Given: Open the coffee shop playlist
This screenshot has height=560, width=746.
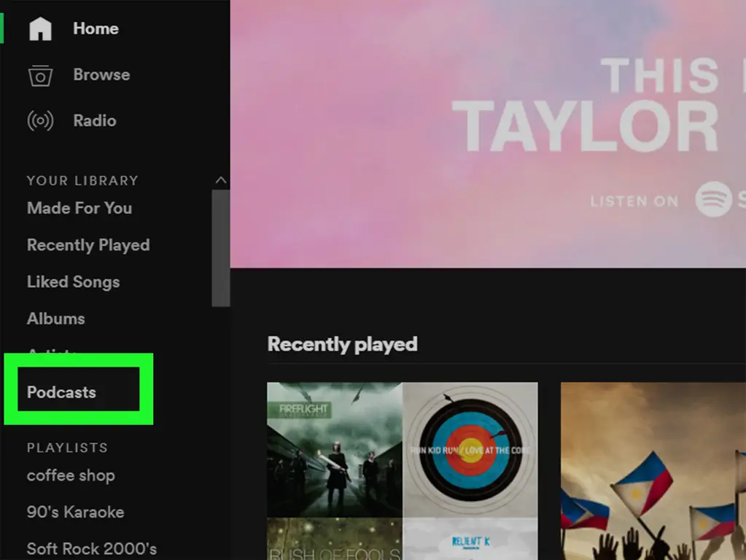Looking at the screenshot, I should (x=71, y=475).
